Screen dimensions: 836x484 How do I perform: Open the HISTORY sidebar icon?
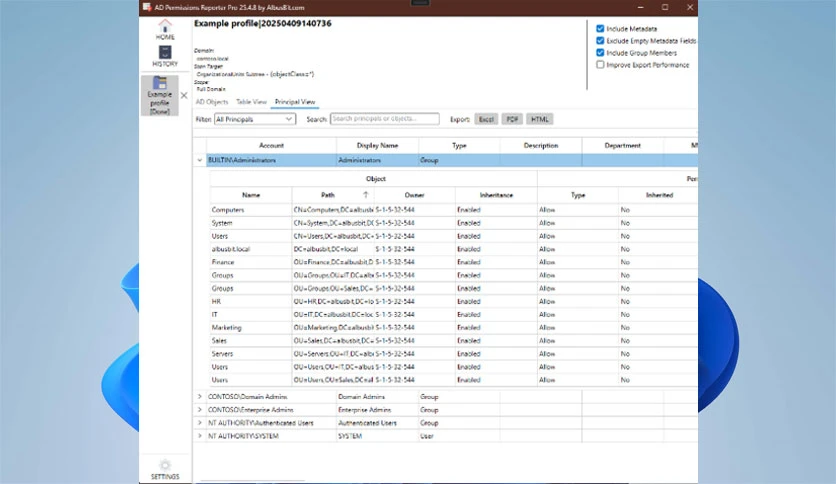pyautogui.click(x=165, y=56)
